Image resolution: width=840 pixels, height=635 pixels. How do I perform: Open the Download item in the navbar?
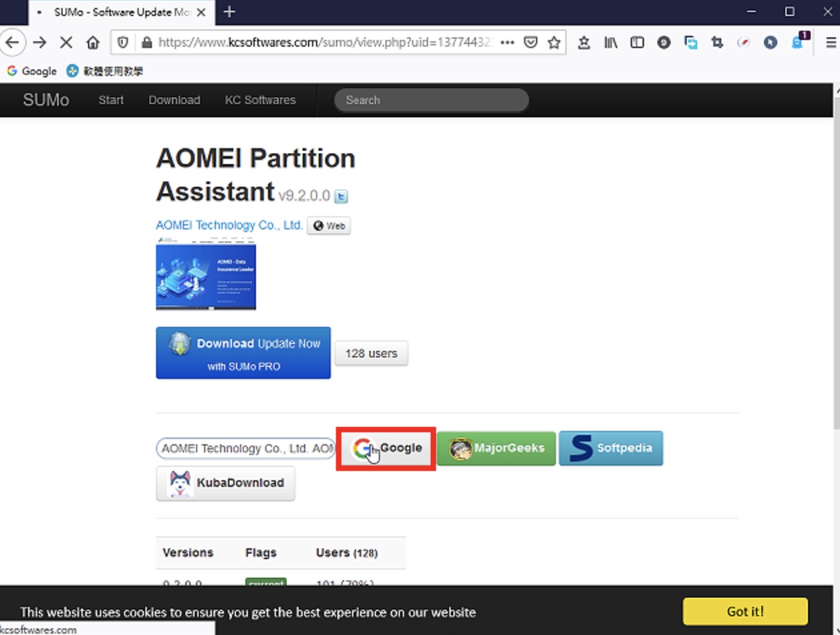tap(174, 100)
